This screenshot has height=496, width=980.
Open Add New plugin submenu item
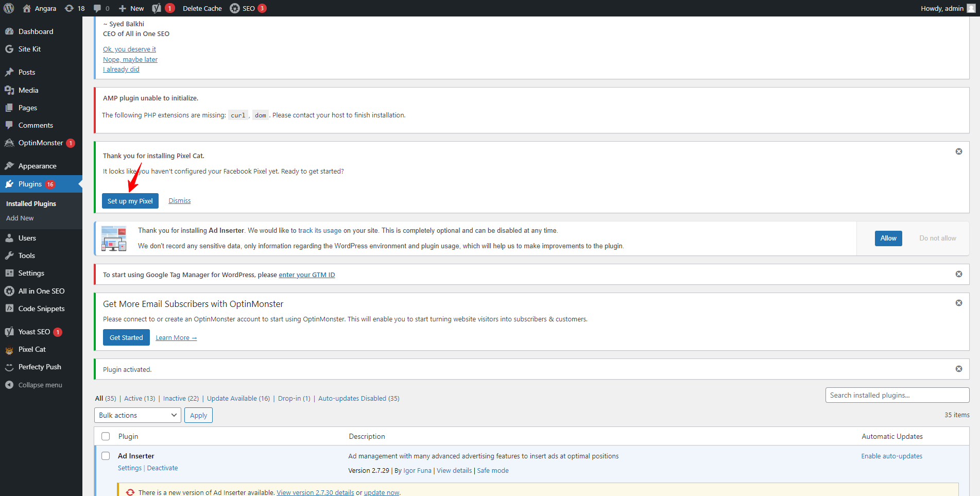pos(20,218)
